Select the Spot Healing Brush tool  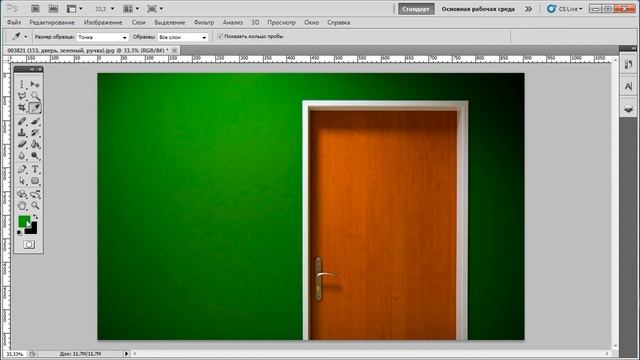point(22,121)
